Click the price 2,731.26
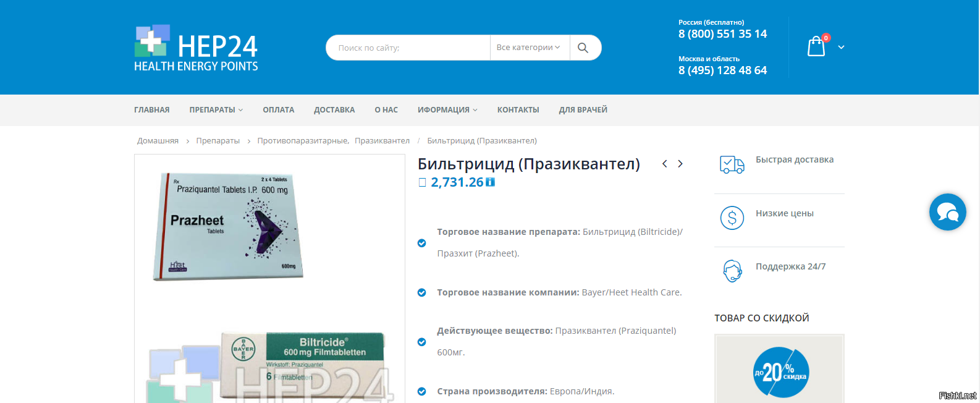980x403 pixels. [x=457, y=182]
